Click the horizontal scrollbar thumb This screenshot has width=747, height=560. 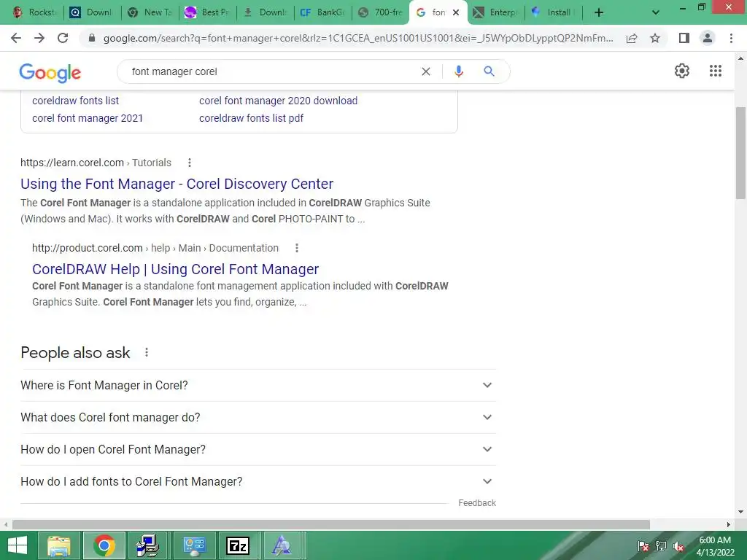(x=331, y=524)
